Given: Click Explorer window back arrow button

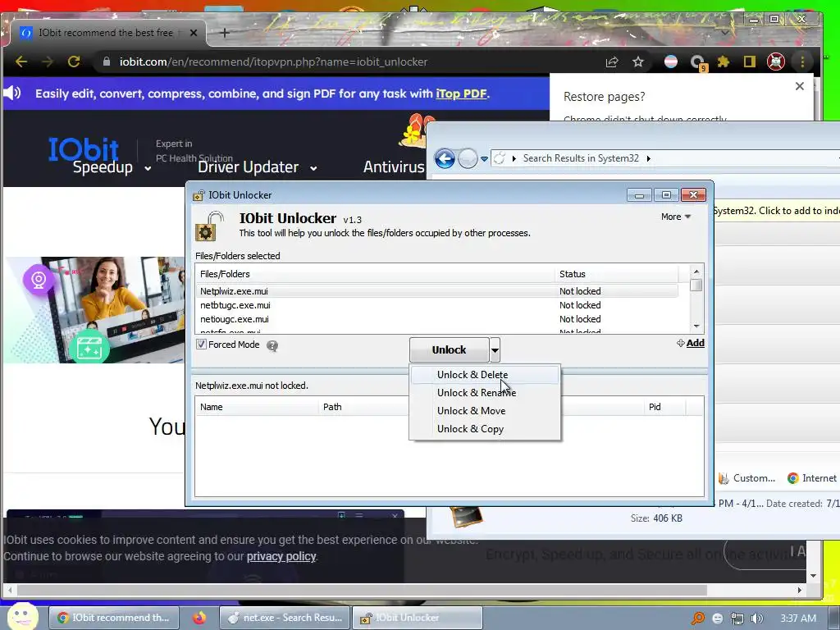Looking at the screenshot, I should click(445, 158).
